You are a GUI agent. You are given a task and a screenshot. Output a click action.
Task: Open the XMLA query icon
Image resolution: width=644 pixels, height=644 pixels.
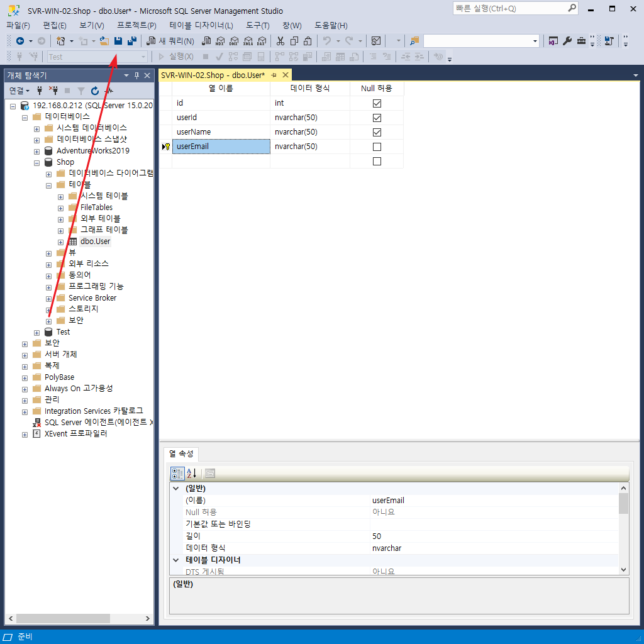[248, 41]
